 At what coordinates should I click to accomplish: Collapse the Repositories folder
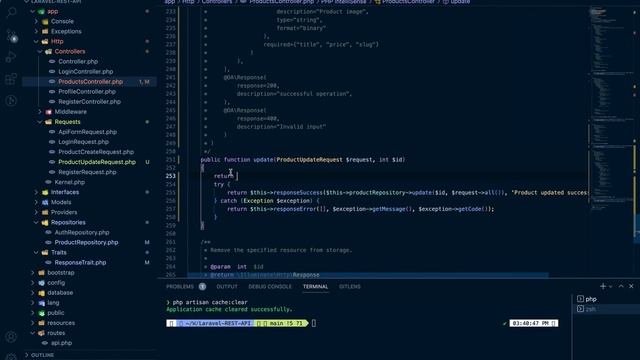(x=36, y=222)
